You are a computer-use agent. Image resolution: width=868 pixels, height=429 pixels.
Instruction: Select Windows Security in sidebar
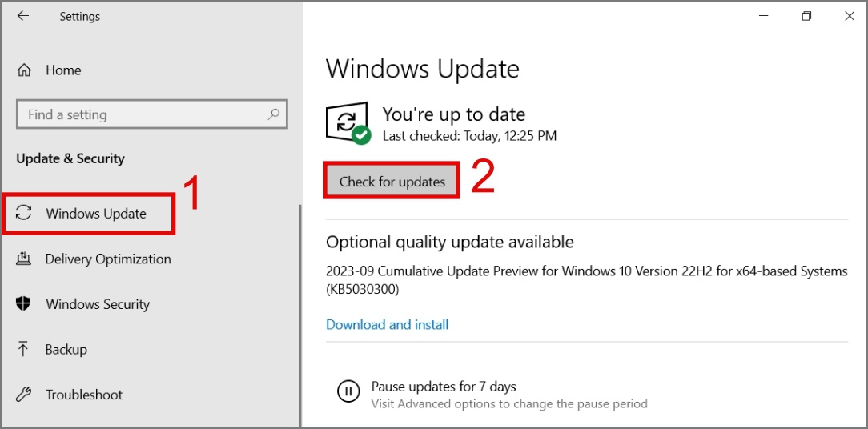coord(98,304)
